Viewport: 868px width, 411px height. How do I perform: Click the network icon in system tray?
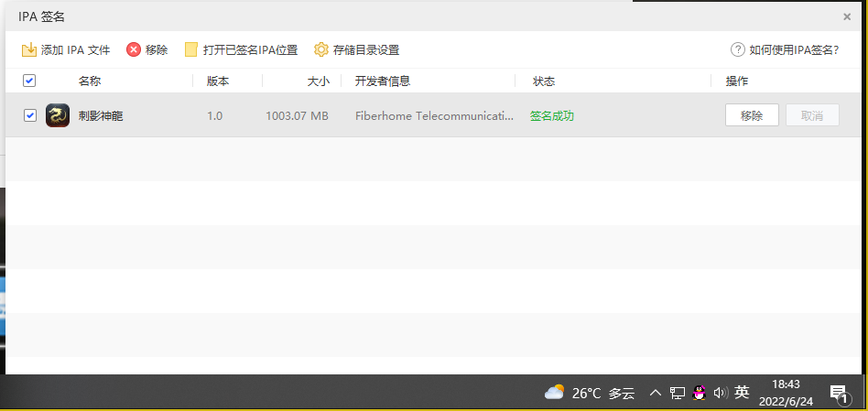(x=677, y=394)
